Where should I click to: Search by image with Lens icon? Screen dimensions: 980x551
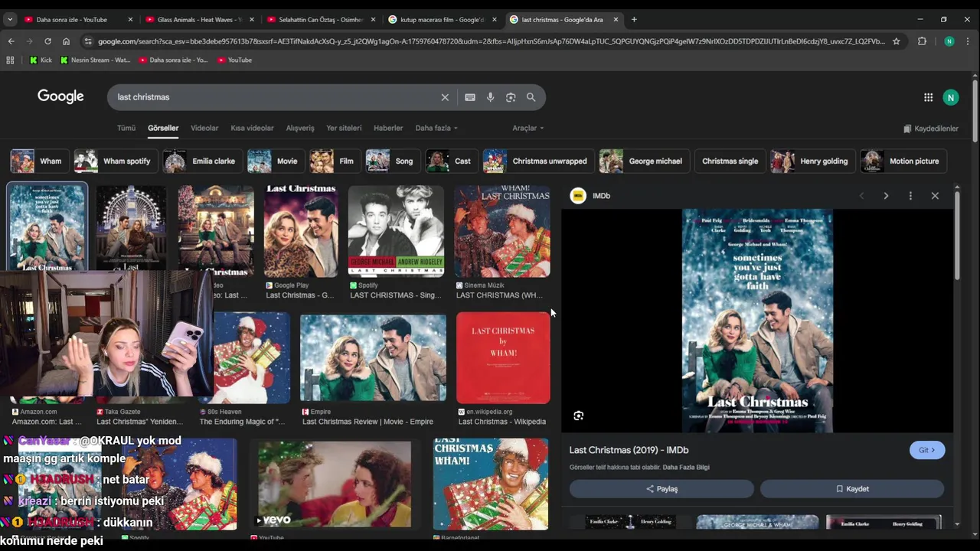click(x=511, y=97)
